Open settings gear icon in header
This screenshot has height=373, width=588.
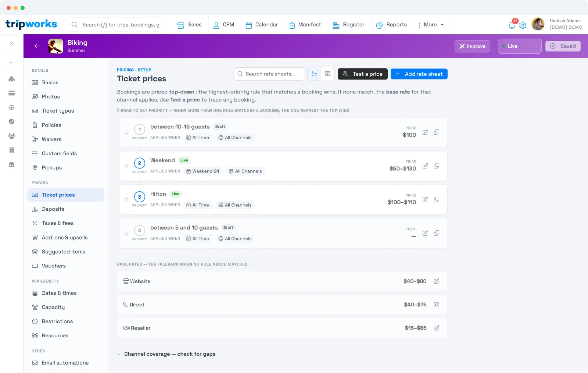click(523, 25)
